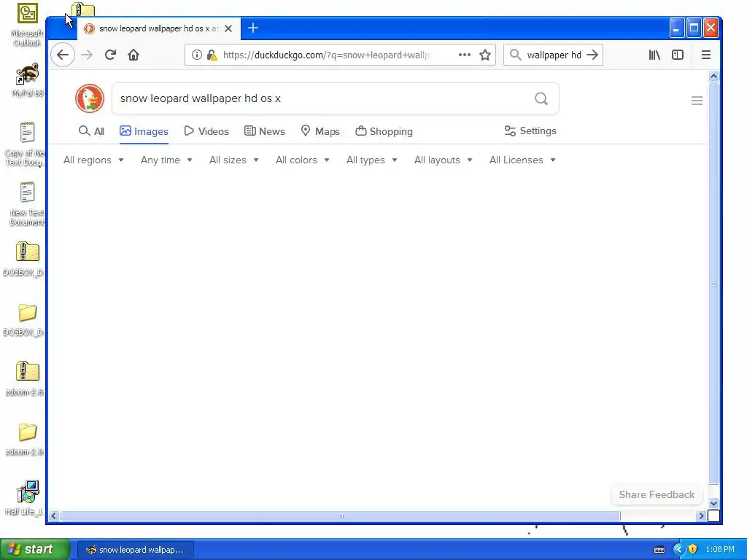
Task: Show site information icon in address bar
Action: click(196, 55)
